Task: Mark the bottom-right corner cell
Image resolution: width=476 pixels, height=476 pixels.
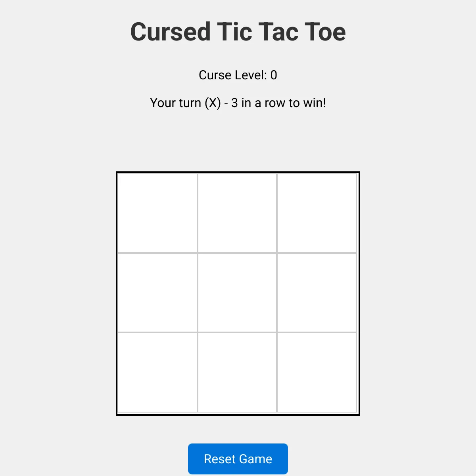Action: [x=317, y=372]
